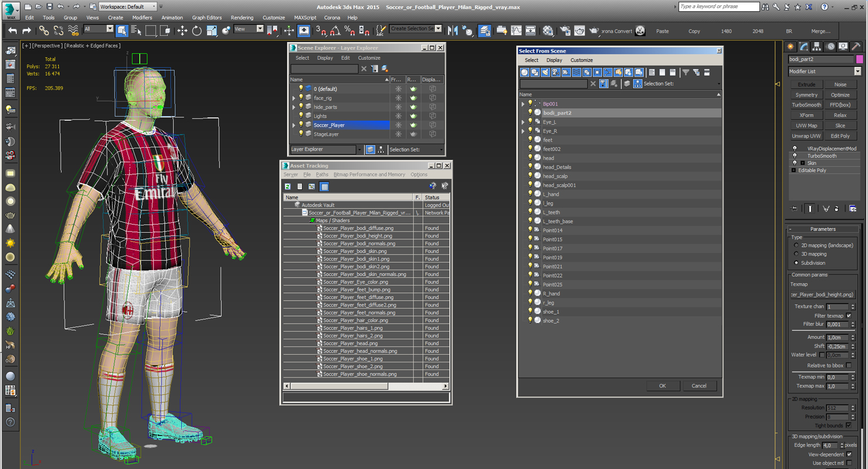
Task: Select 3D mapping radio button
Action: coord(796,254)
